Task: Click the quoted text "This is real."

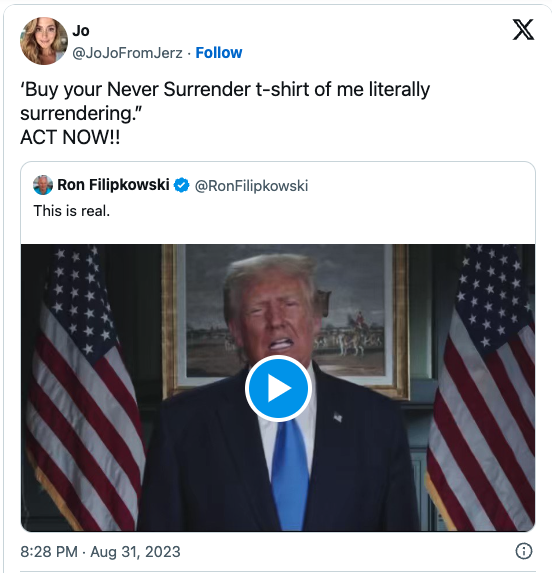Action: (x=72, y=211)
